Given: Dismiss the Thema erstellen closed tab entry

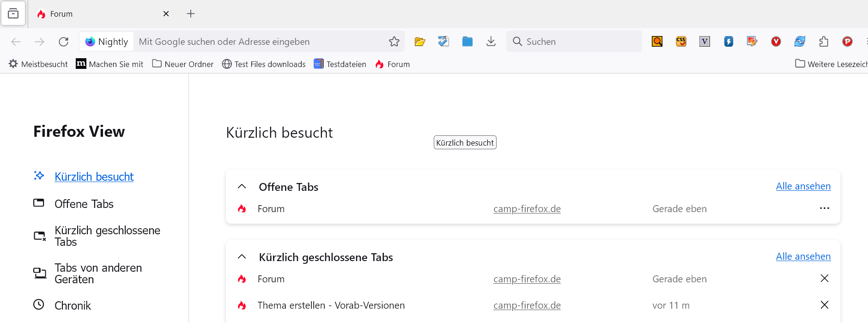Looking at the screenshot, I should coord(825,305).
